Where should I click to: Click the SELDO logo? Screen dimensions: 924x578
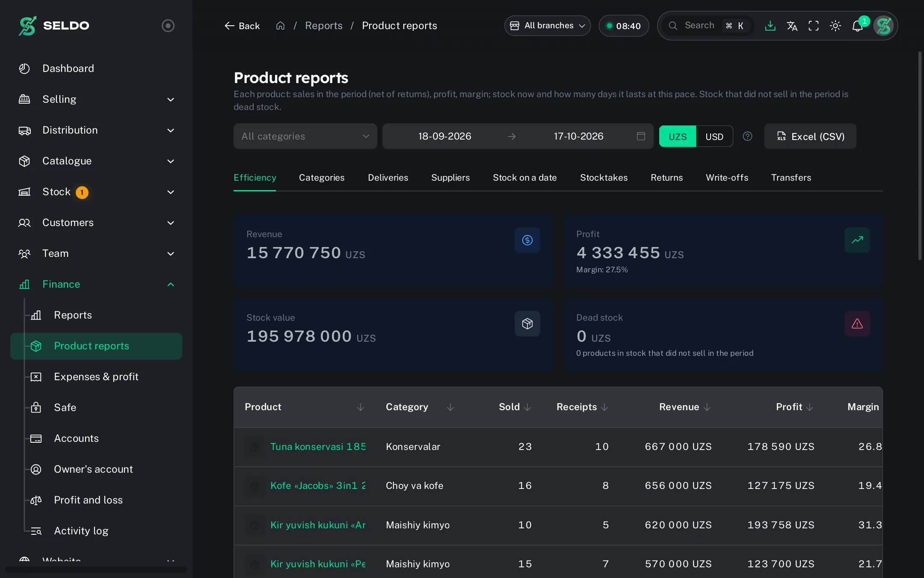click(54, 26)
